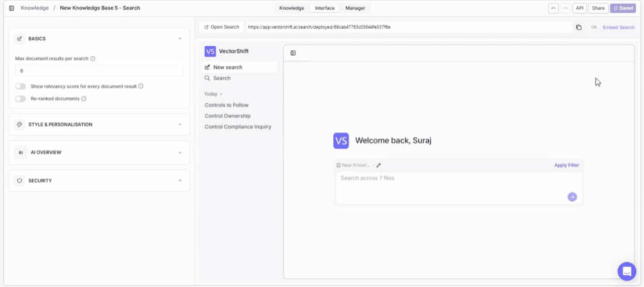Click New Knowledge Base 5 - Search title
Image resolution: width=644 pixels, height=287 pixels.
pyautogui.click(x=100, y=8)
